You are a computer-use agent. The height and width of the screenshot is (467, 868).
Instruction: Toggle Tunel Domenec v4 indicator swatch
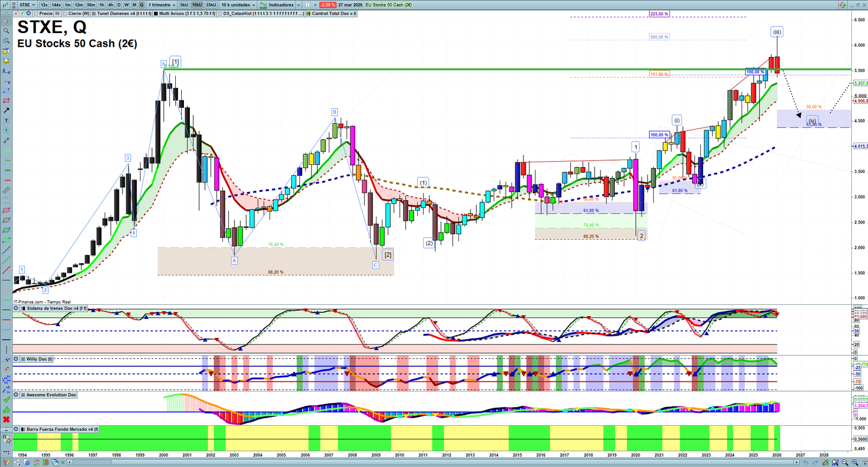point(94,14)
